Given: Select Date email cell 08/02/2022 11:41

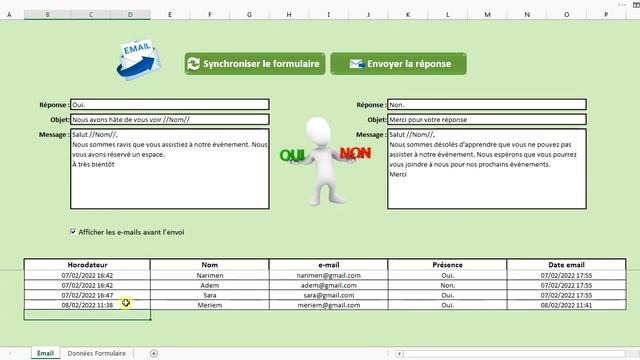Looking at the screenshot, I should click(x=567, y=305).
